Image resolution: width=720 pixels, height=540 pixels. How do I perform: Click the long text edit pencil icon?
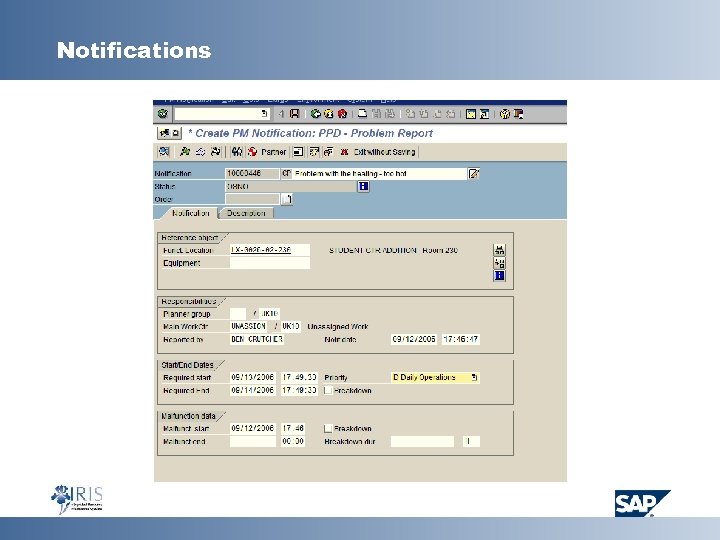point(473,174)
